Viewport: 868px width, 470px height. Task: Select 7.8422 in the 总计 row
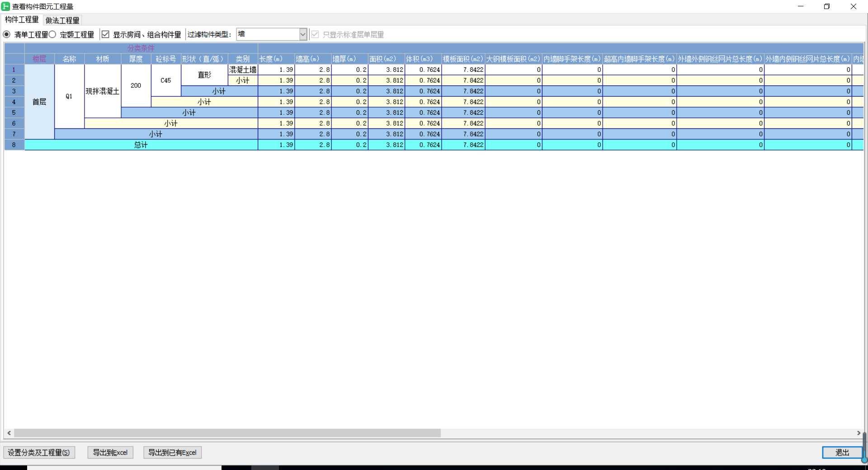(463, 145)
